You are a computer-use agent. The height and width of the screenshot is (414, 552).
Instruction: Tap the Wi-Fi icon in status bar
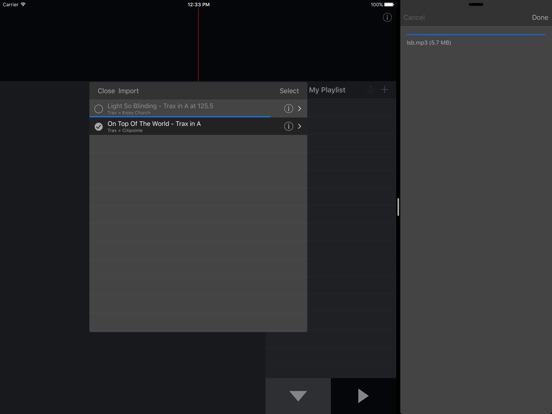point(23,5)
